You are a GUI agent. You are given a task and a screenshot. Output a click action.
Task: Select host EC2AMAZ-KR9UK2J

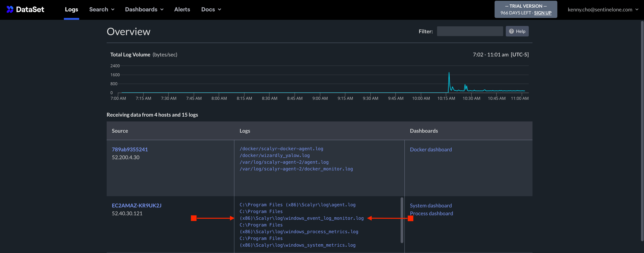click(137, 206)
